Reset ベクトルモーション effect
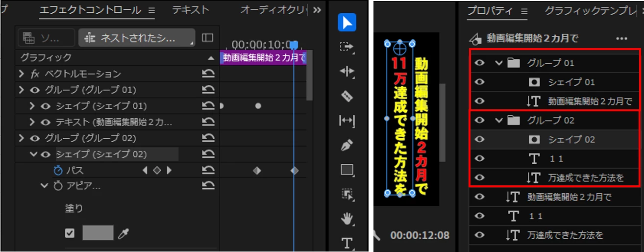 click(208, 74)
